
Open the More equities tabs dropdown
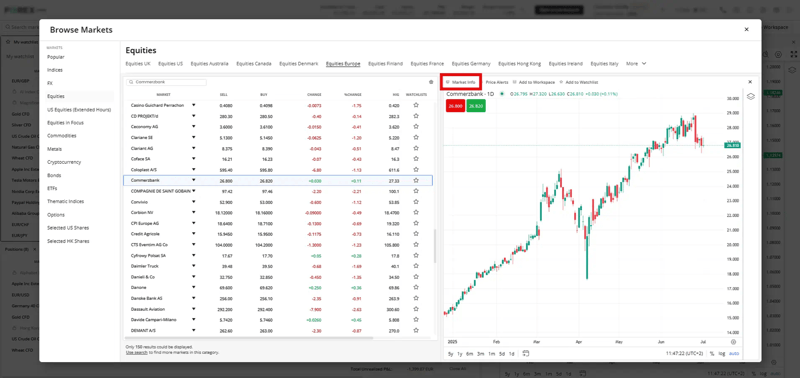pos(636,64)
